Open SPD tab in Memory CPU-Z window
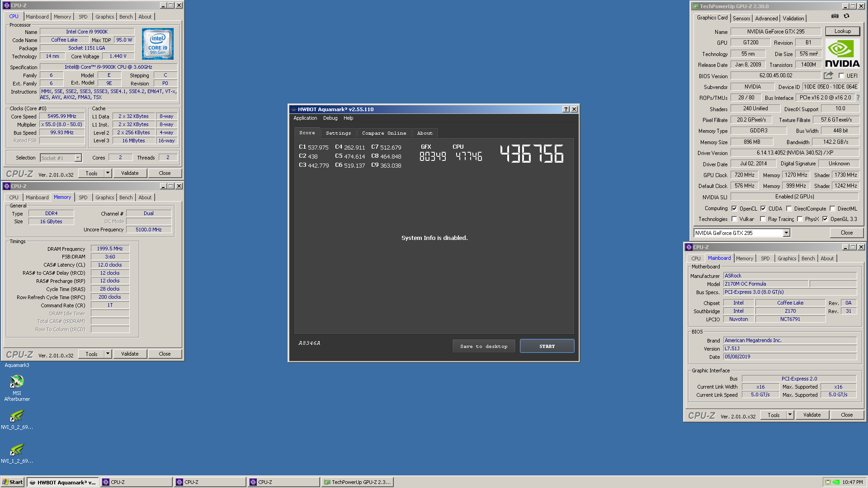The image size is (868, 488). 83,197
